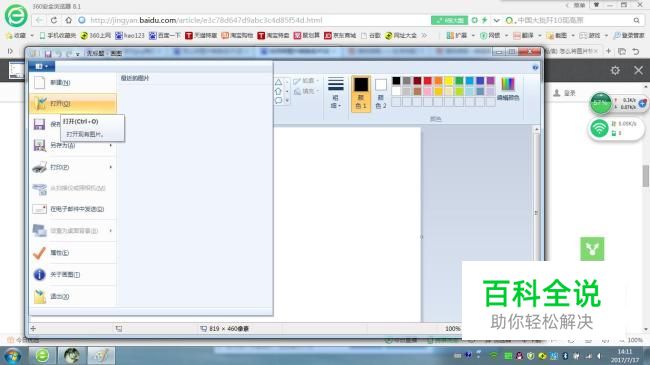650x365 pixels.
Task: Pick the purple color swatch
Action: tap(491, 80)
